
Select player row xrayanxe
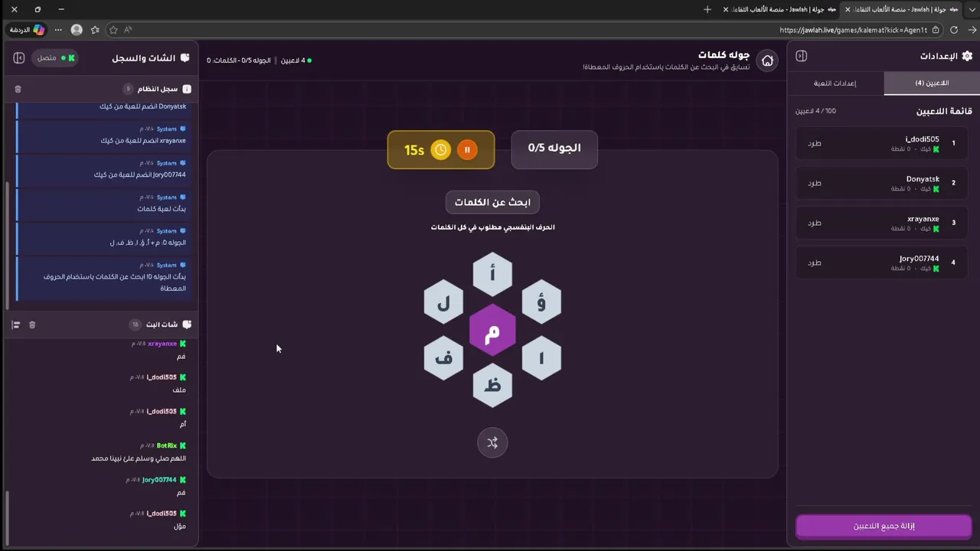[x=882, y=223]
